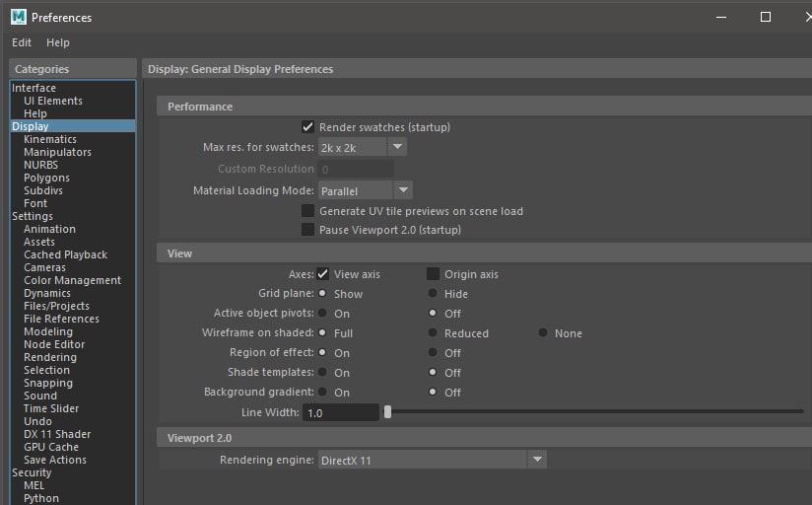Turn Region of effect On
This screenshot has height=505, width=812.
(322, 352)
